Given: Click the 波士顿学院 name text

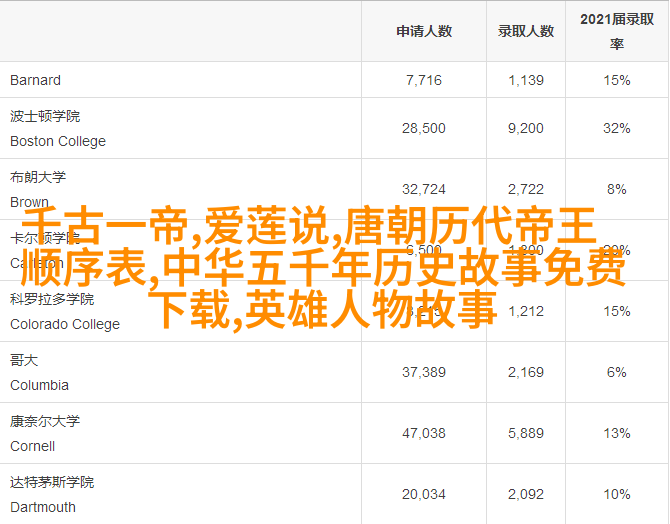Looking at the screenshot, I should (x=45, y=116).
